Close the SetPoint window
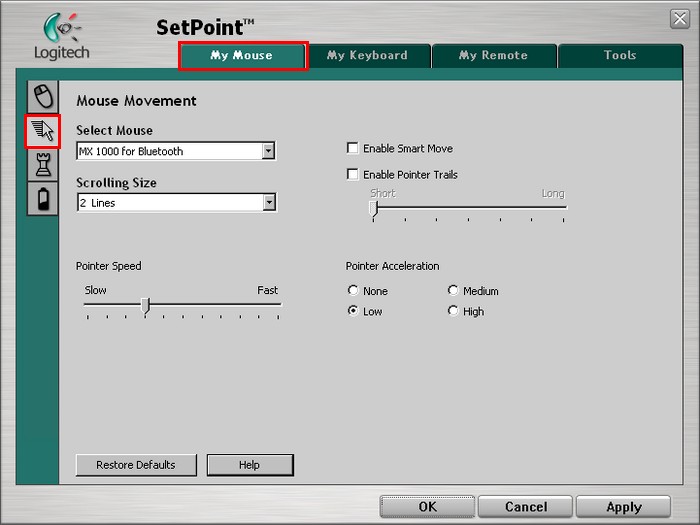Image resolution: width=700 pixels, height=525 pixels. (x=680, y=19)
